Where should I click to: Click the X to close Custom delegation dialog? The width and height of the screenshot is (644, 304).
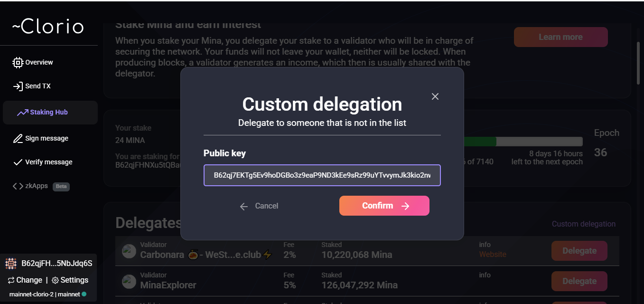pos(435,96)
